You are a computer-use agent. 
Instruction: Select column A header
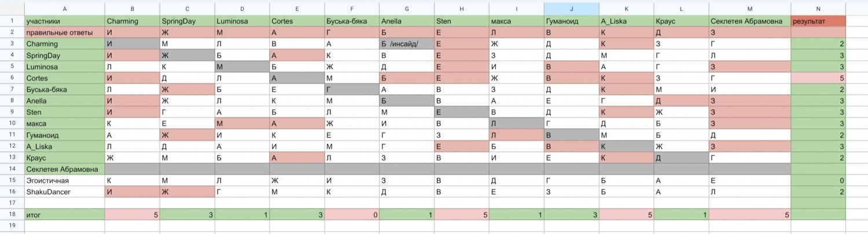click(64, 9)
